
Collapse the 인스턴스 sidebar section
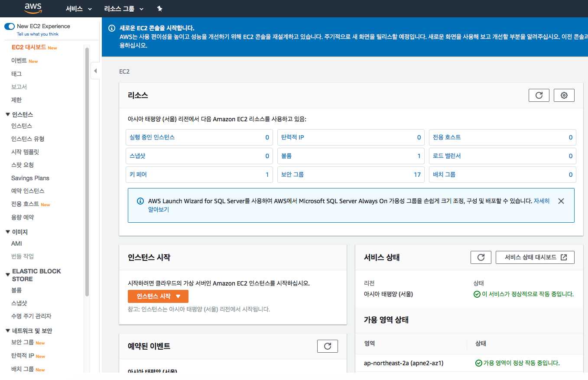point(8,114)
